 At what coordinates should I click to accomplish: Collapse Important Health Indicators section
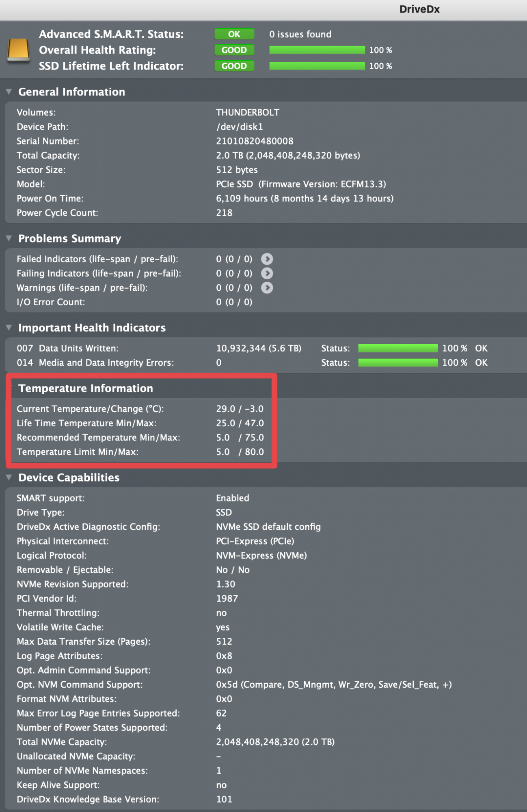pyautogui.click(x=9, y=328)
